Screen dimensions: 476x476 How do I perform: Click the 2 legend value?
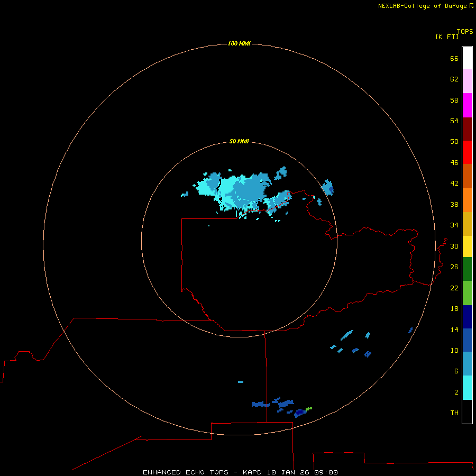tap(456, 392)
